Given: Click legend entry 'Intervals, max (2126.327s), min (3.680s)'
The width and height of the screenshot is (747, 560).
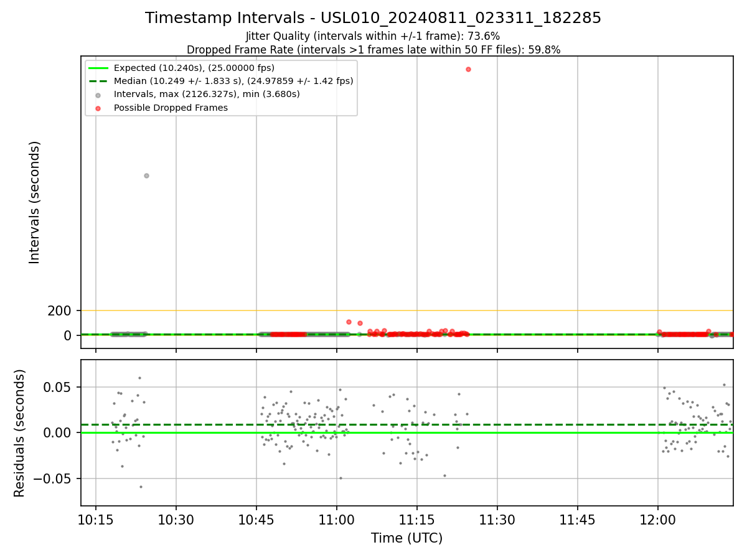Looking at the screenshot, I should (207, 94).
